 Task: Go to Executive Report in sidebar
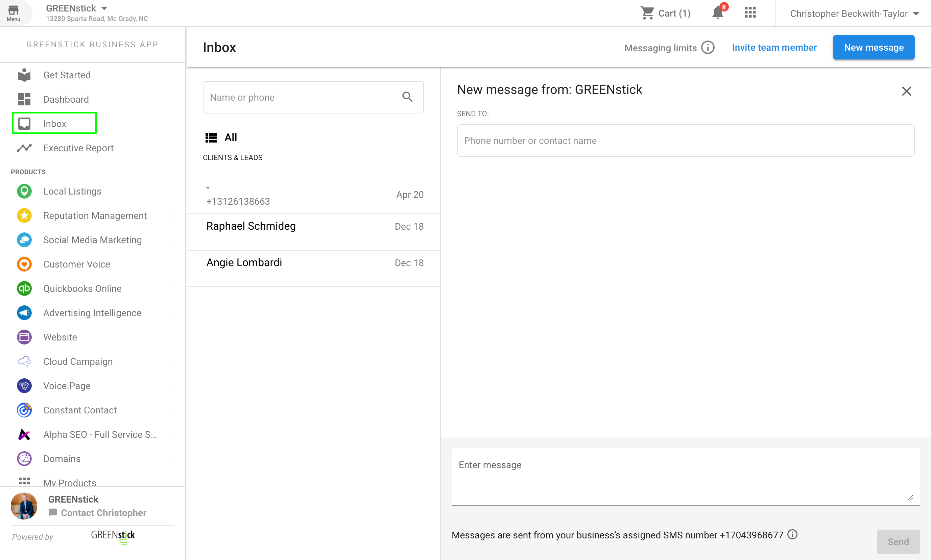[78, 148]
